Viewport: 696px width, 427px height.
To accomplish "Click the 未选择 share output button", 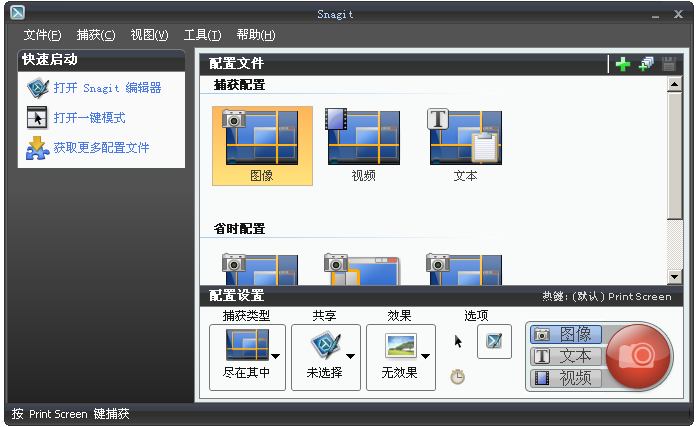I will coord(326,357).
